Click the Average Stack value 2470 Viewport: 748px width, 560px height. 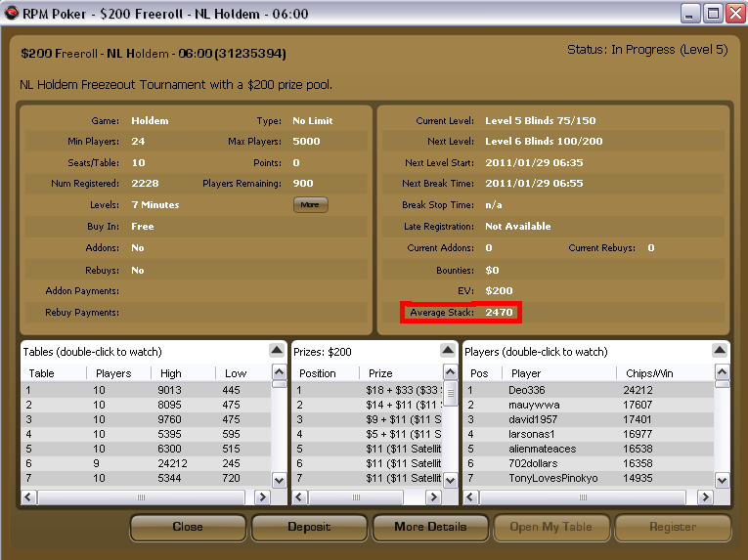499,312
